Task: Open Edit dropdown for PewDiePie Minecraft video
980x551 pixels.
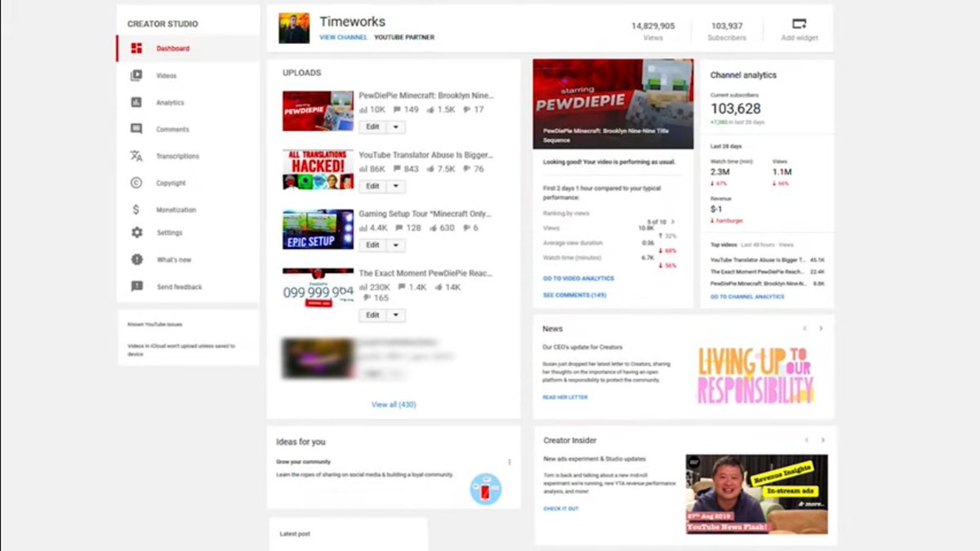Action: 395,127
